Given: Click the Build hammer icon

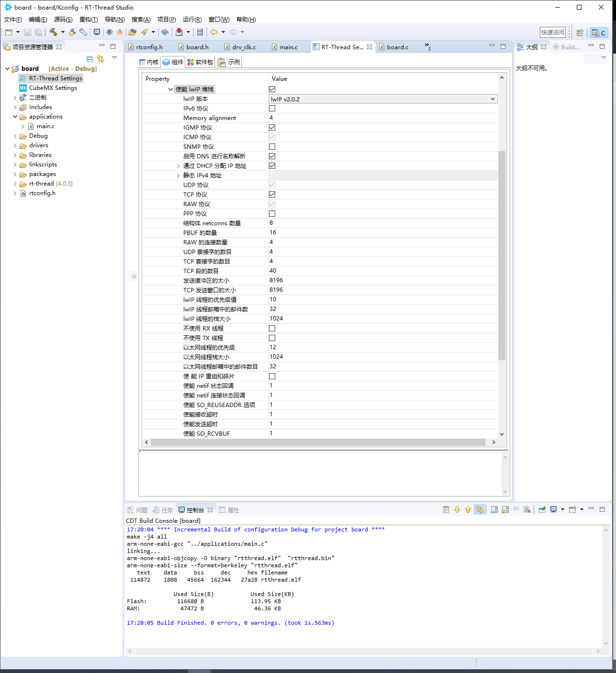Looking at the screenshot, I should pyautogui.click(x=53, y=32).
